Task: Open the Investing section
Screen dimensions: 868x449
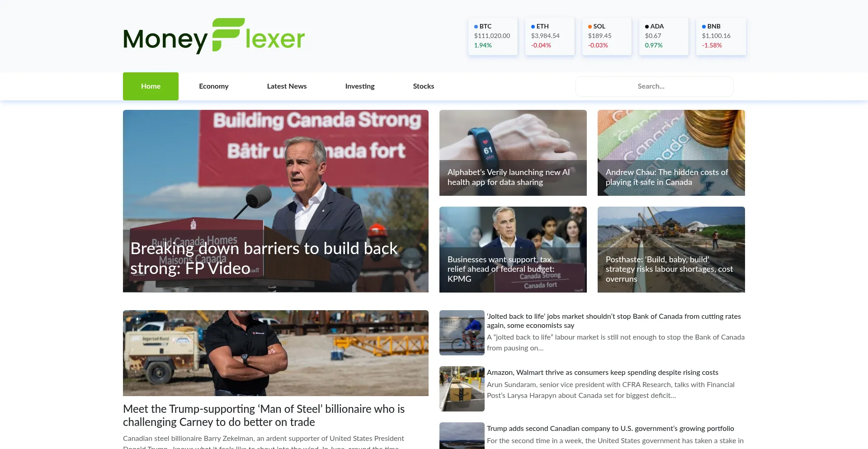Action: coord(360,86)
